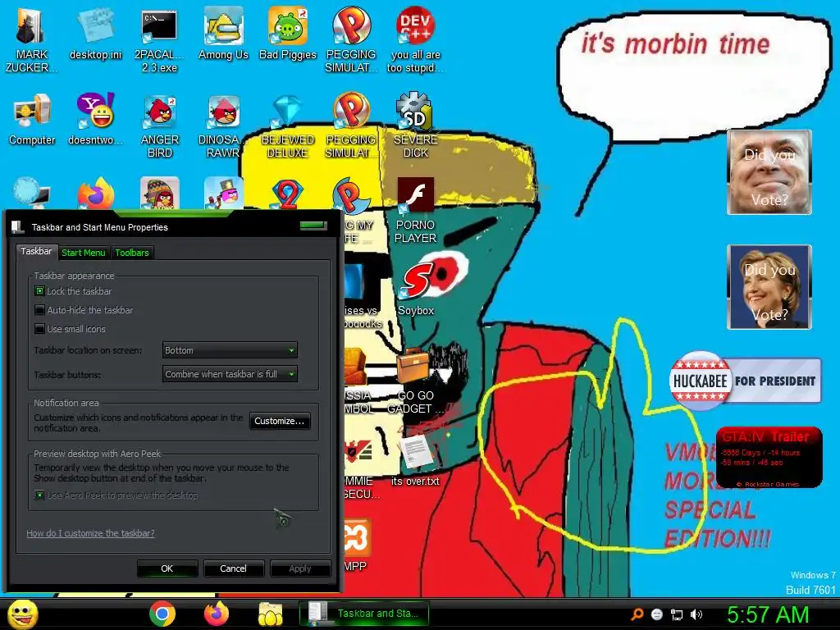Switch to the Start Menu tab
Image resolution: width=840 pixels, height=630 pixels.
coord(83,253)
